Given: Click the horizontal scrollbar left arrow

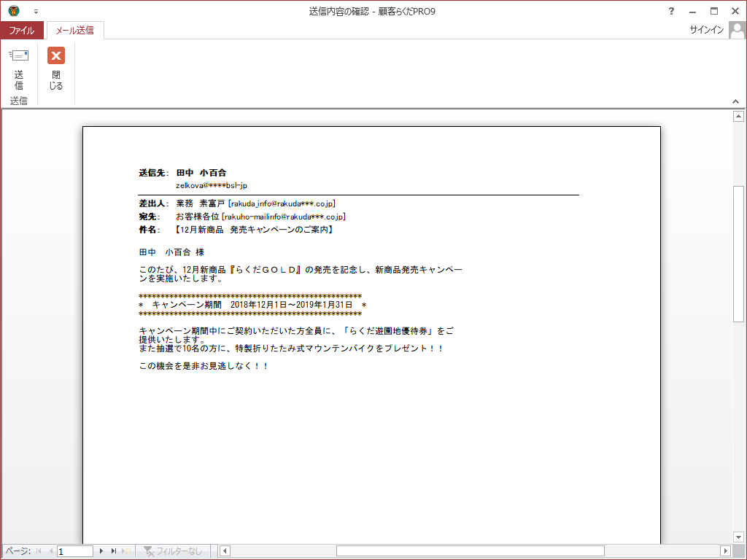Looking at the screenshot, I should point(225,551).
